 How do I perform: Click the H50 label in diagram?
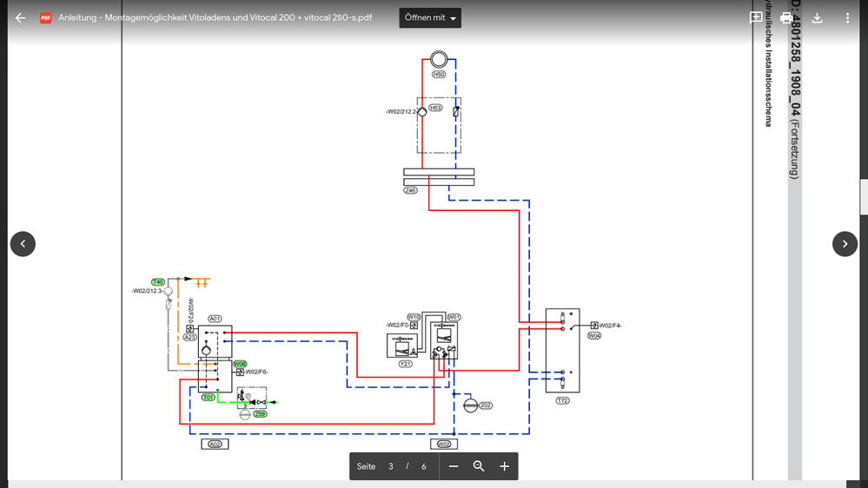[439, 74]
